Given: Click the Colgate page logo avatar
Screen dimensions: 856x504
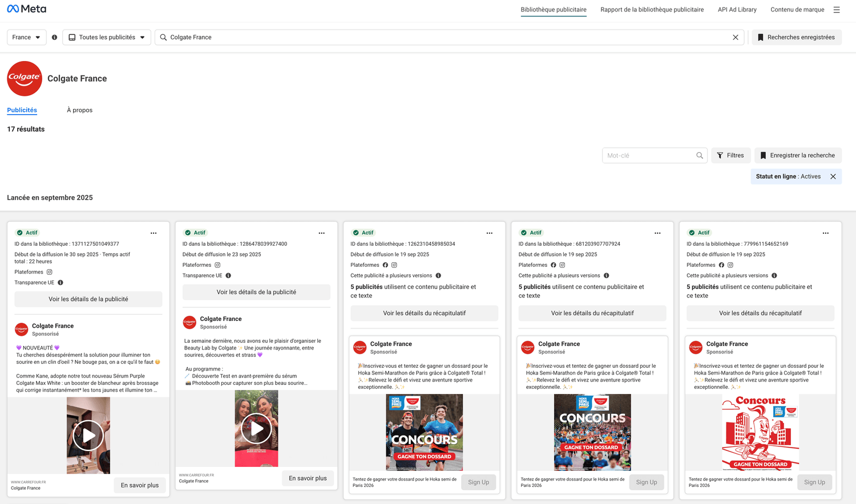Looking at the screenshot, I should point(25,79).
